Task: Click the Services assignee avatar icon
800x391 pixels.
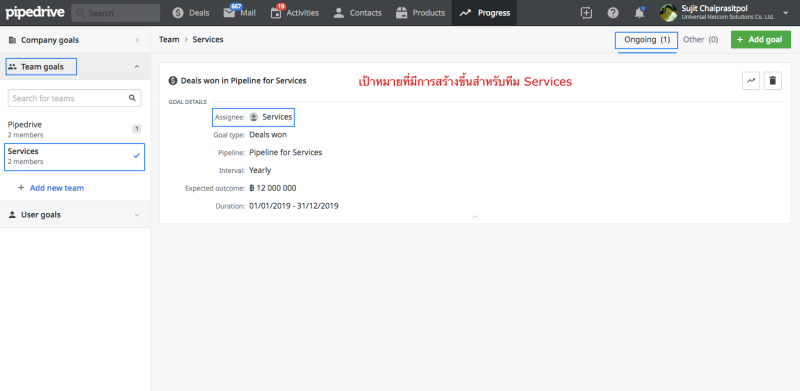Action: tap(254, 117)
